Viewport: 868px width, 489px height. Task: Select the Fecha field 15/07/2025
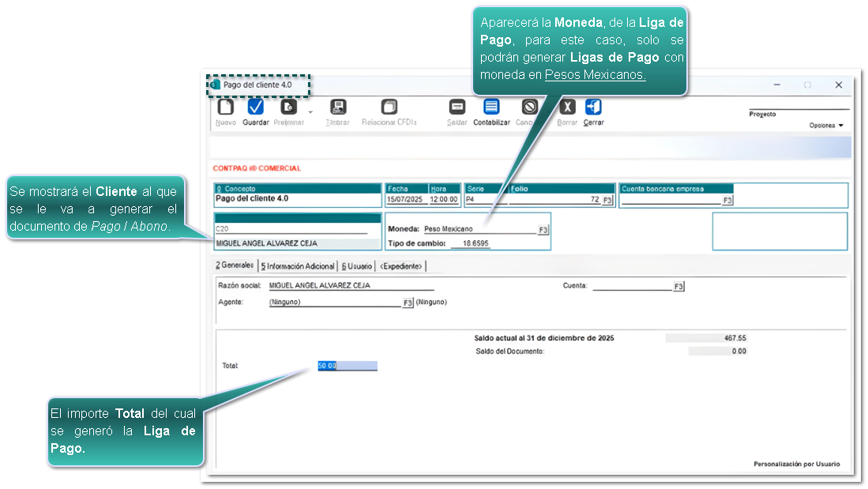pyautogui.click(x=404, y=199)
